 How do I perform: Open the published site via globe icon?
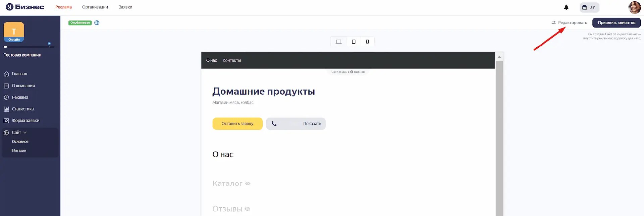click(97, 23)
